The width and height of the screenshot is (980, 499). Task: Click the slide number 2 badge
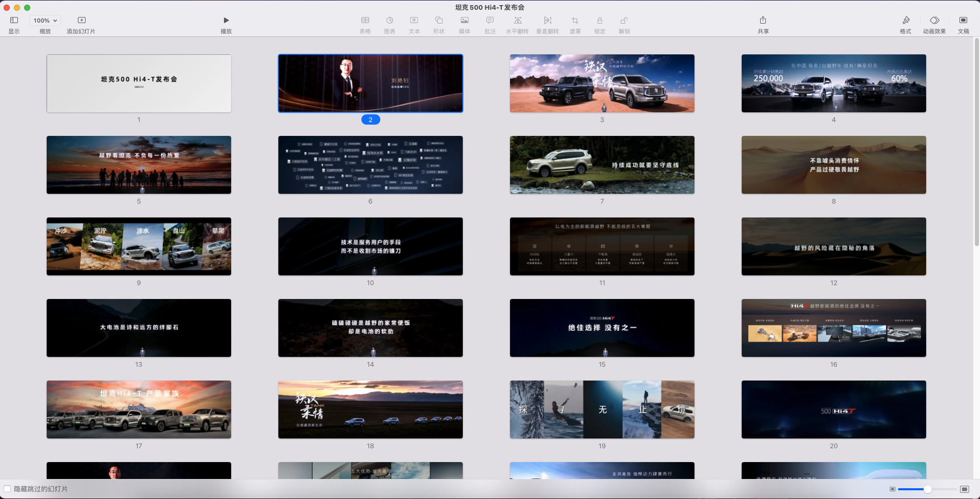(x=371, y=119)
